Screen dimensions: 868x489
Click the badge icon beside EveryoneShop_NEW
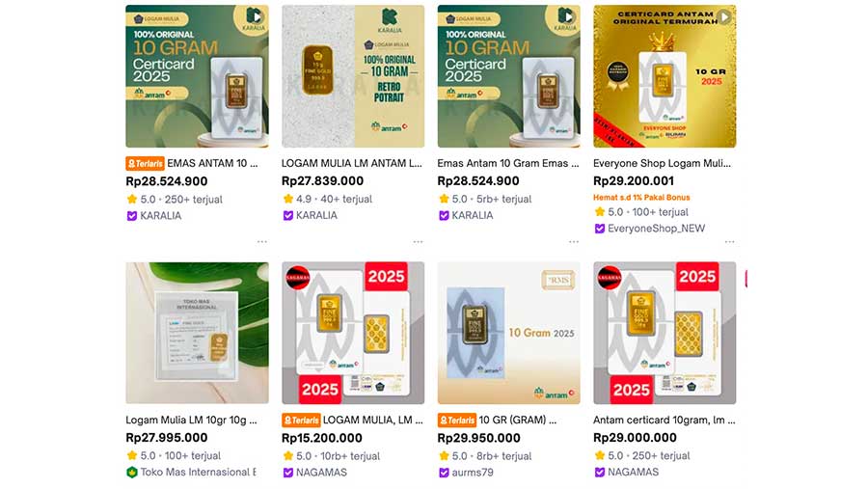point(600,229)
